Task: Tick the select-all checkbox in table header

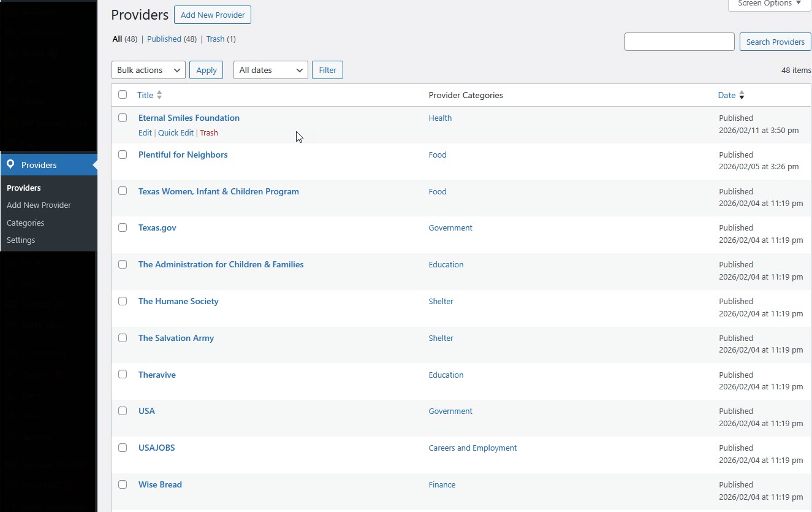Action: point(123,94)
